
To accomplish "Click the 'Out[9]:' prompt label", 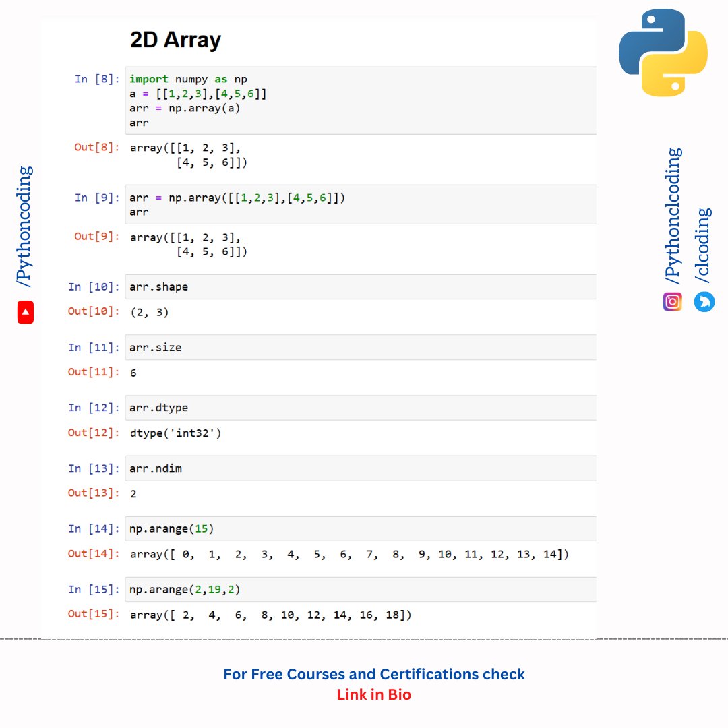I will pos(97,237).
